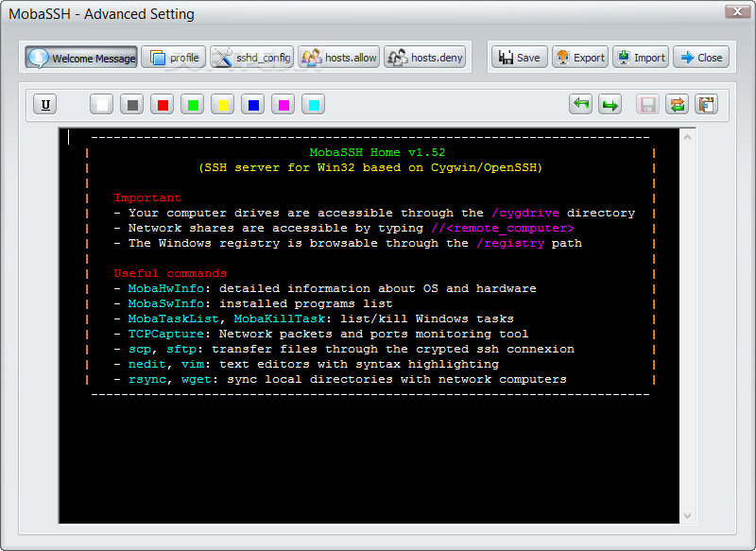
Task: Toggle underline formatting
Action: click(45, 105)
